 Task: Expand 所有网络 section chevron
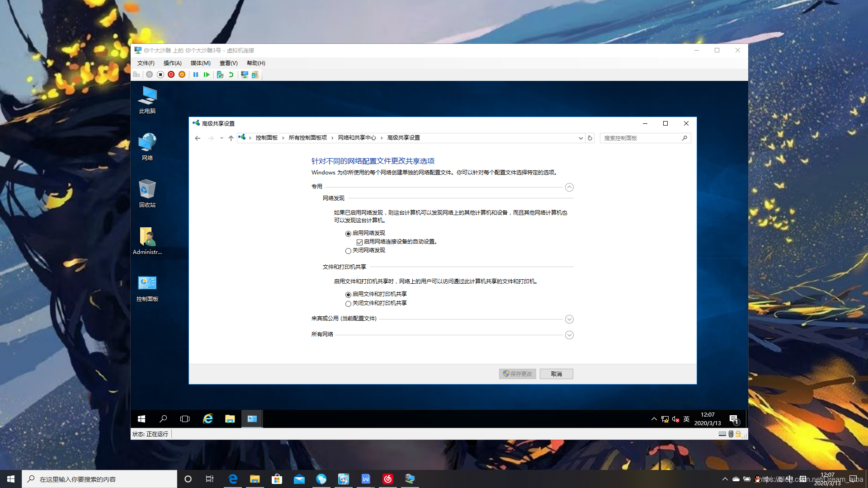click(x=569, y=335)
